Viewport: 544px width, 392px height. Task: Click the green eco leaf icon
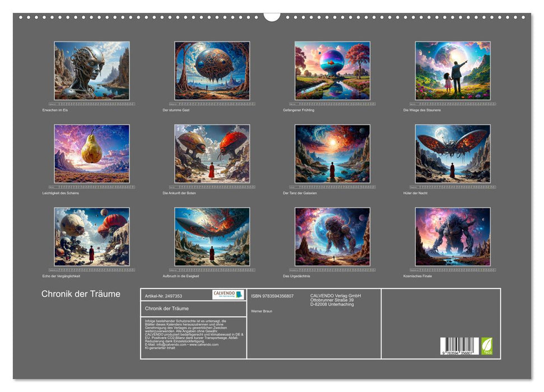point(487,346)
